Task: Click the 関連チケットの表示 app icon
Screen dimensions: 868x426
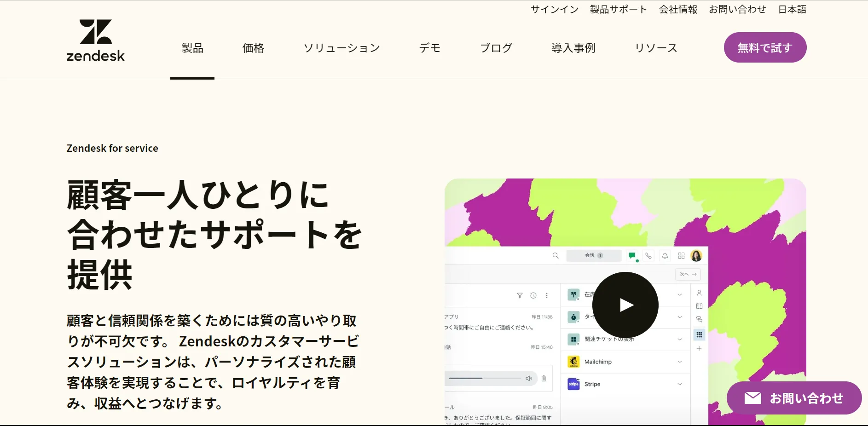Action: tap(573, 340)
